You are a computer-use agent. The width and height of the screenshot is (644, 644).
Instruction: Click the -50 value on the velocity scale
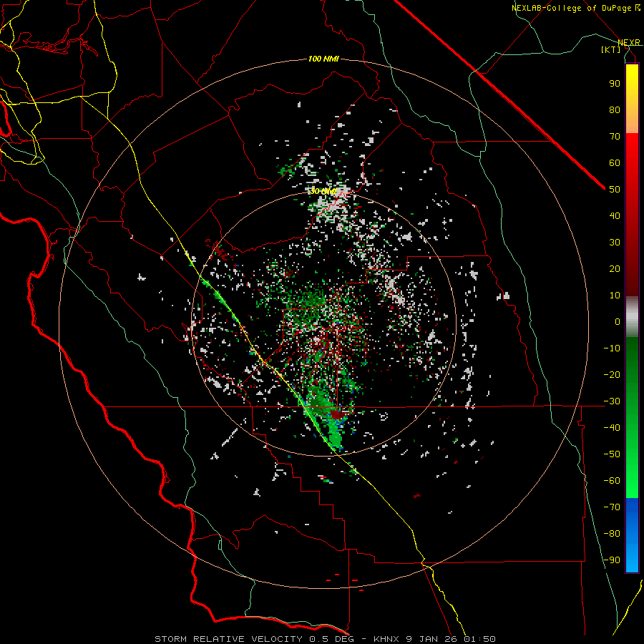point(612,454)
